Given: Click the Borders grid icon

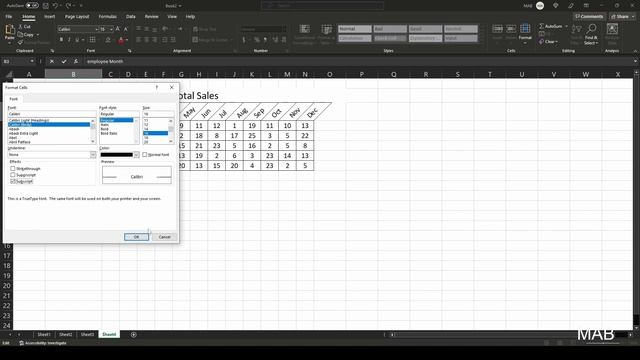Looking at the screenshot, I should click(93, 40).
